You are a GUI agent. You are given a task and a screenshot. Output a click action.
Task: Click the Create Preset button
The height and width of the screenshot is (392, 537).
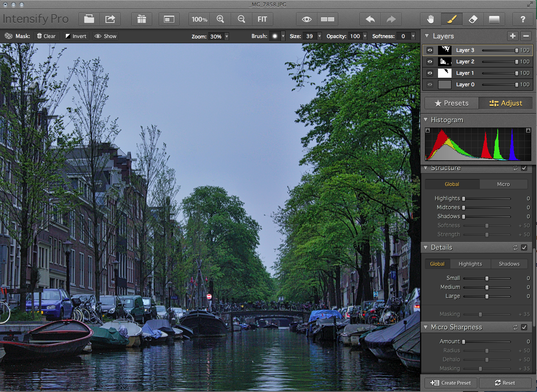coord(450,383)
